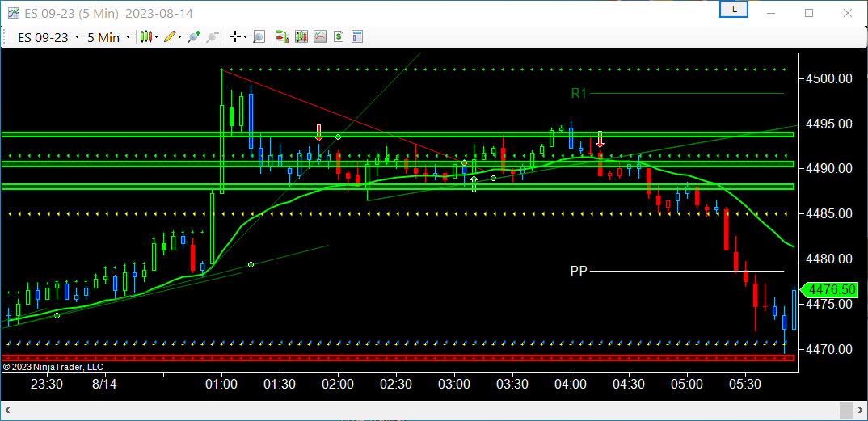
Task: Click the zoom in magnifier icon
Action: click(194, 37)
